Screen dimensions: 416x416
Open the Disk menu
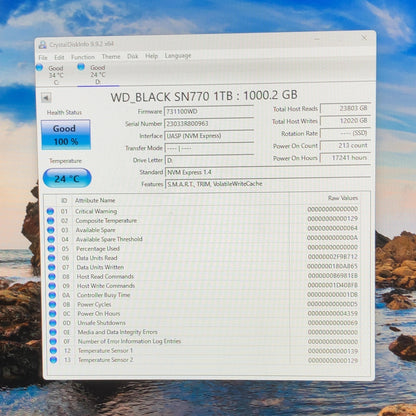click(x=132, y=56)
